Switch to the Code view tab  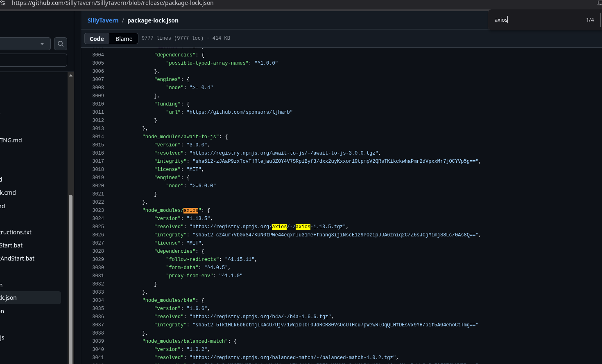[x=97, y=38]
